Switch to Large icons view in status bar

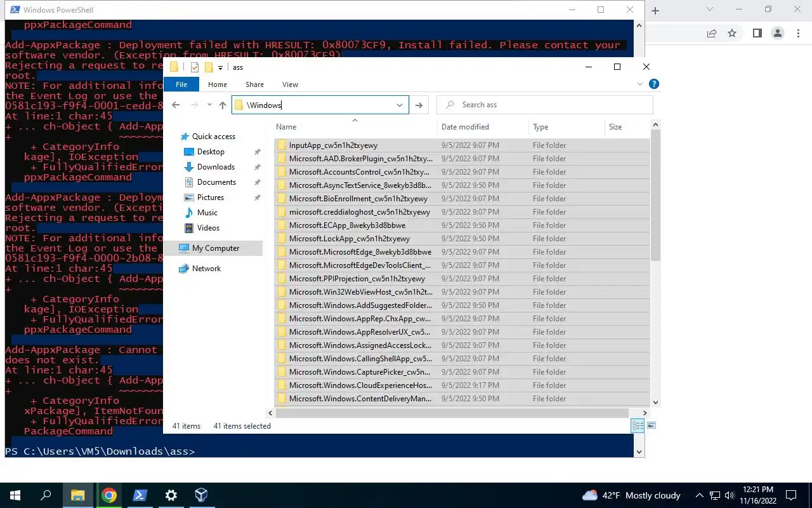pyautogui.click(x=652, y=425)
